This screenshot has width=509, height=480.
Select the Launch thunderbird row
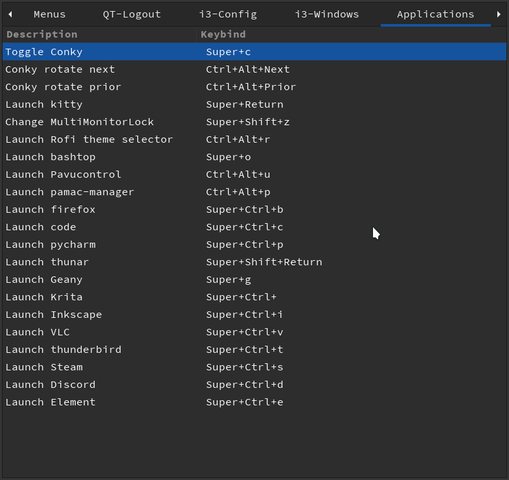(254, 349)
